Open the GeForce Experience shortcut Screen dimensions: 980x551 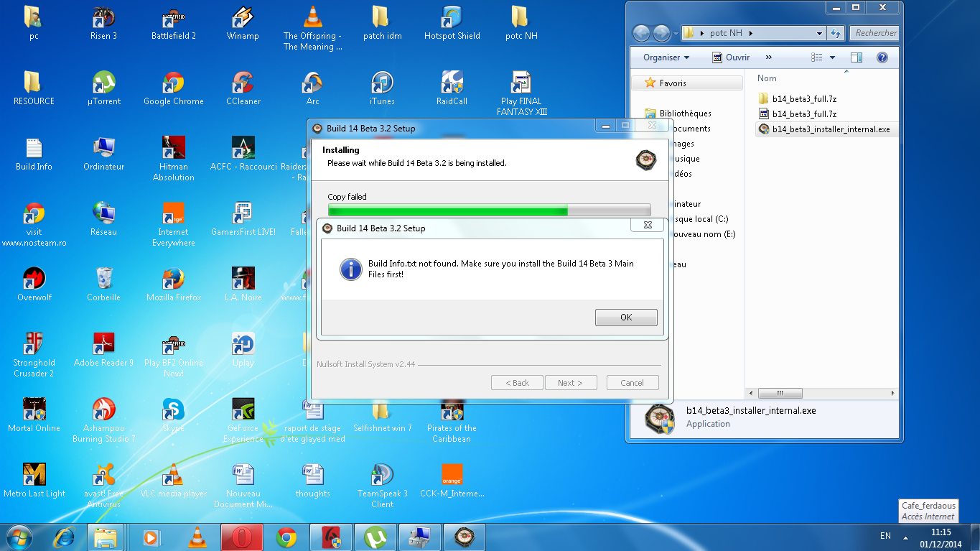[x=243, y=421]
